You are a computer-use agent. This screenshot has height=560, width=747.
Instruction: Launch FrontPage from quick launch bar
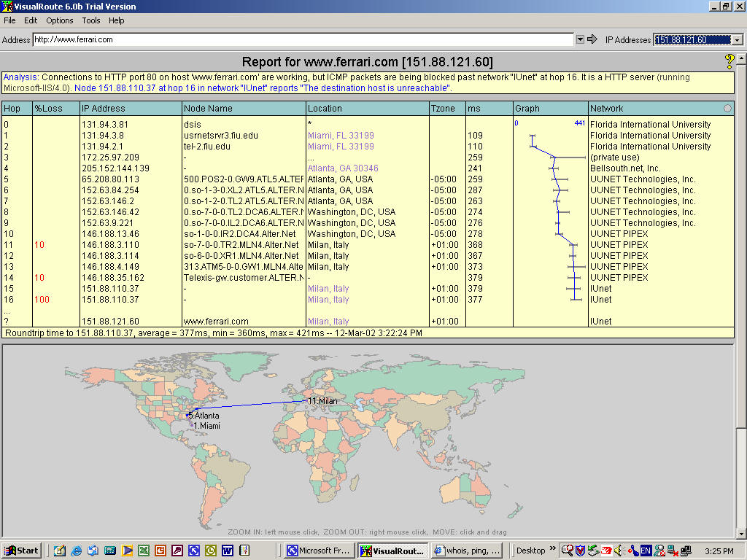tap(194, 551)
